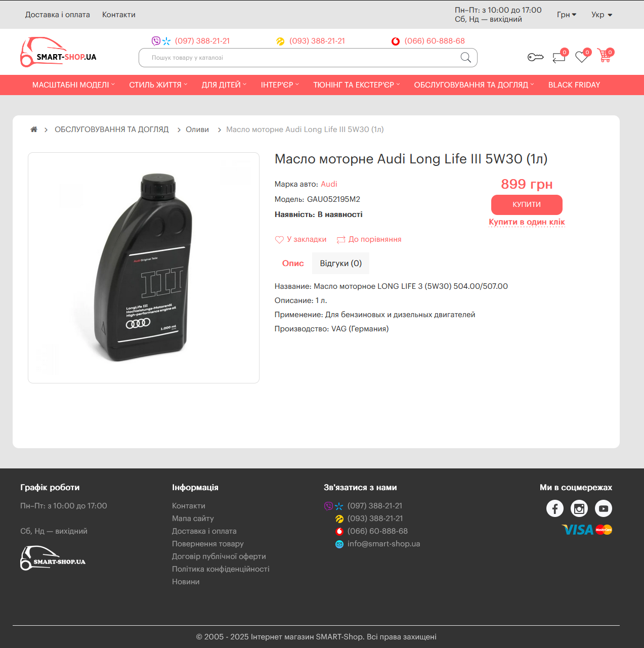Open the shopping cart icon

point(604,56)
